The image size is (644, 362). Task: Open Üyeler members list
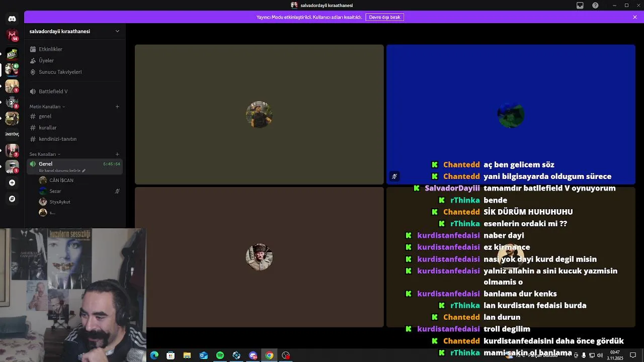74,60
